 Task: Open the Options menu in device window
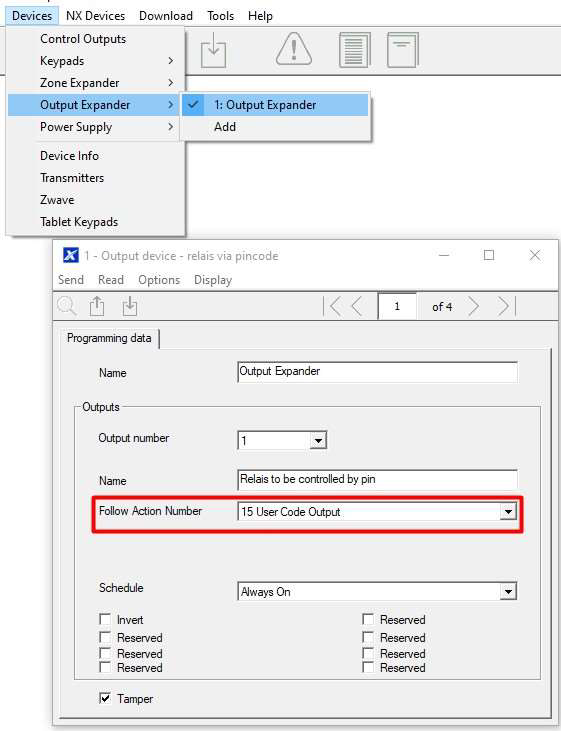(x=159, y=280)
